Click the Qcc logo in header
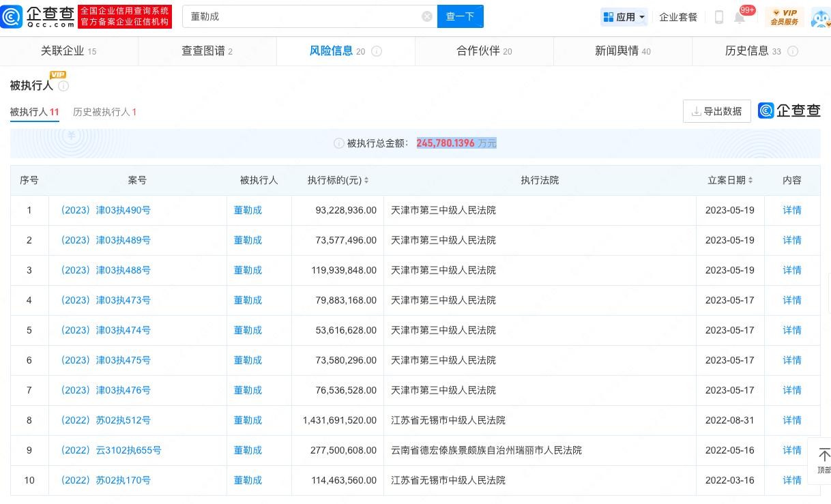831x504 pixels. point(38,16)
